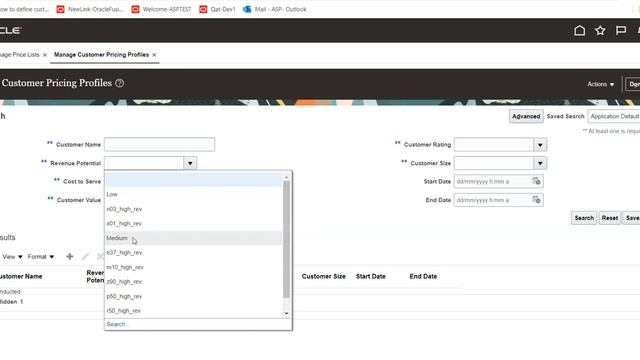Choose m10_high_rev option
The height and width of the screenshot is (360, 640).
click(193, 267)
